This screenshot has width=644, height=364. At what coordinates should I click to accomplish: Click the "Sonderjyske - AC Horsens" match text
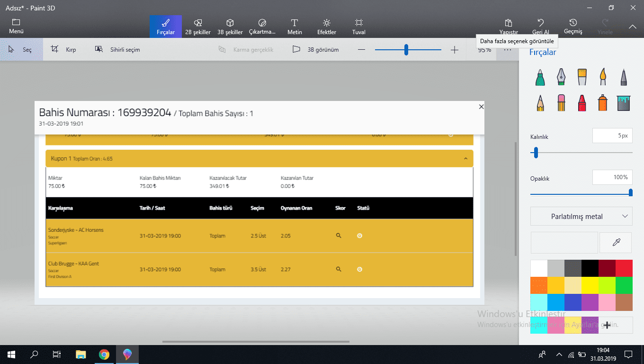[76, 230]
